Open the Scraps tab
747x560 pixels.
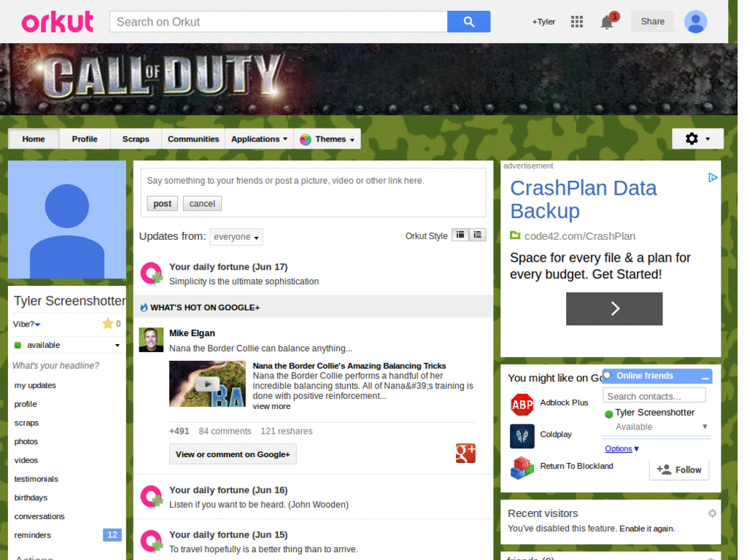(136, 139)
